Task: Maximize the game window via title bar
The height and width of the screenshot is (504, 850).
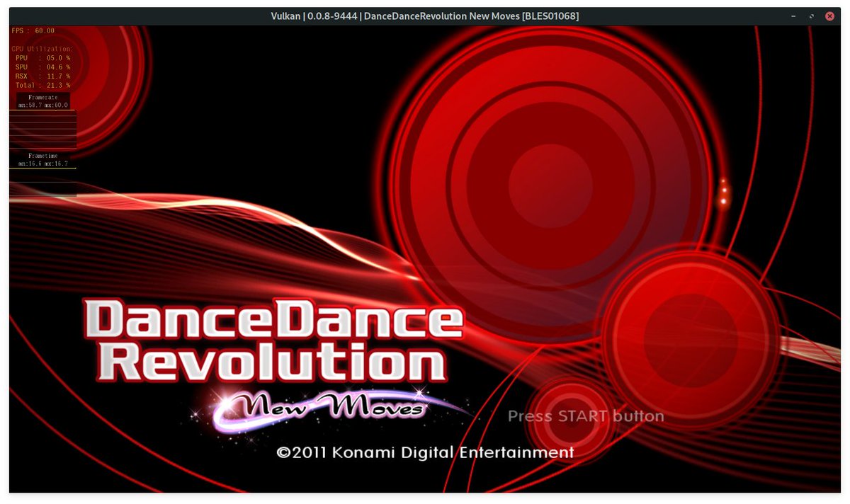Action: (812, 16)
